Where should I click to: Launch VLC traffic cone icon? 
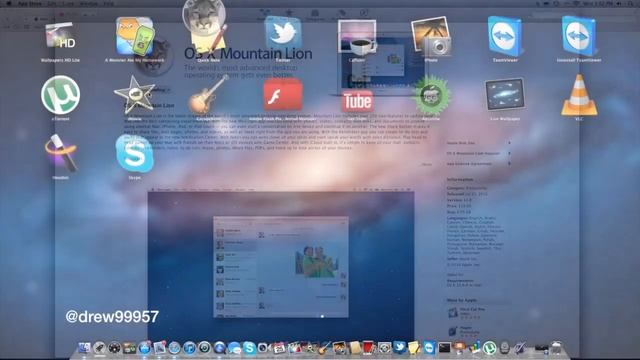pyautogui.click(x=579, y=95)
